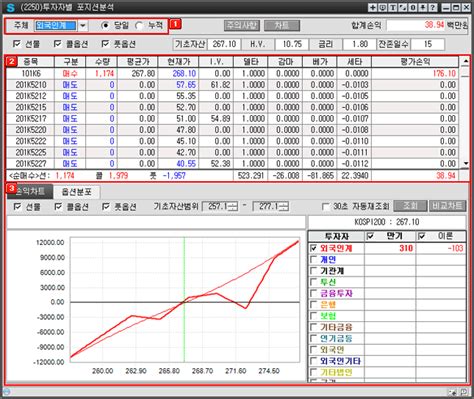Image resolution: width=474 pixels, height=399 pixels.
Task: Click stepper on 277.1 range field
Action: point(284,207)
